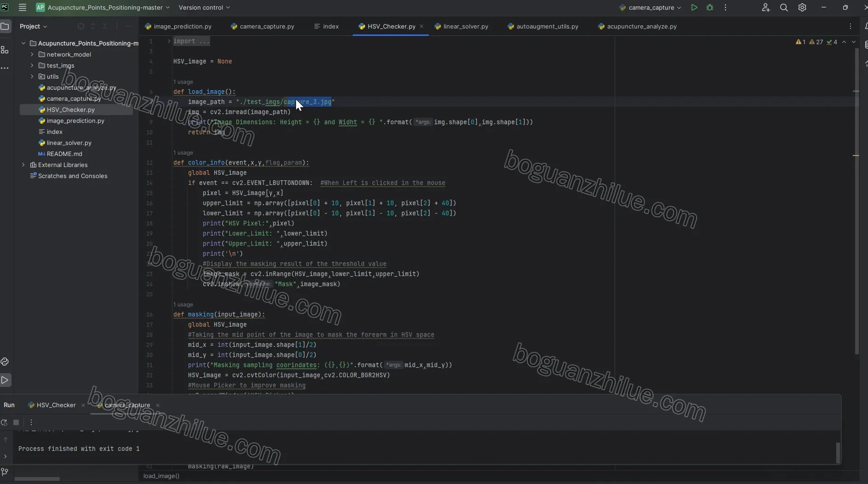Close the HSV_Checker run tab
868x484 pixels.
83,405
